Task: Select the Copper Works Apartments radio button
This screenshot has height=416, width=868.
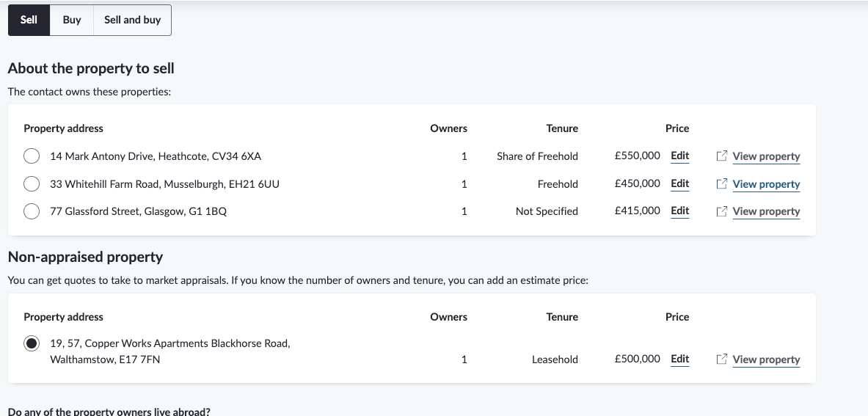Action: click(x=32, y=343)
